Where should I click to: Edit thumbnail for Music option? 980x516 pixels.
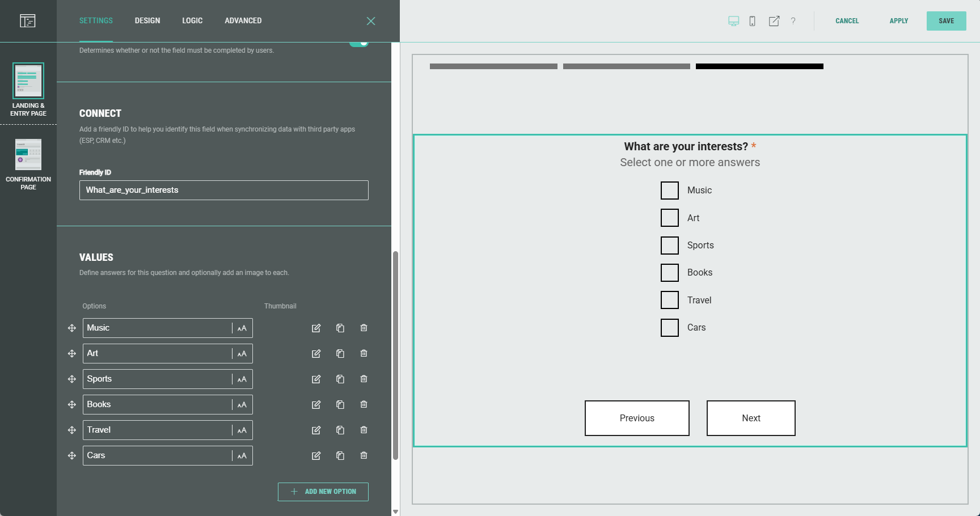click(316, 328)
